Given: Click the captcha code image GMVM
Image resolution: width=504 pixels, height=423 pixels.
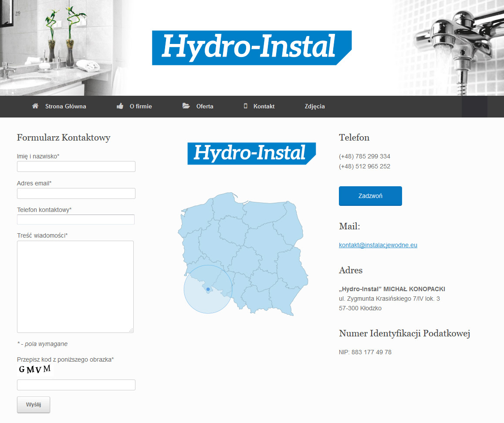Looking at the screenshot, I should pos(35,370).
